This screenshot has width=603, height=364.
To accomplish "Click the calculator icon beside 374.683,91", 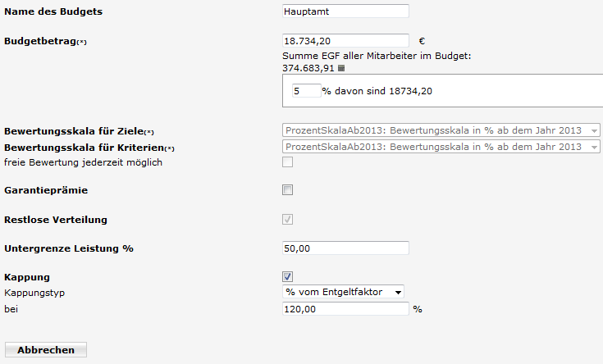I will (341, 68).
